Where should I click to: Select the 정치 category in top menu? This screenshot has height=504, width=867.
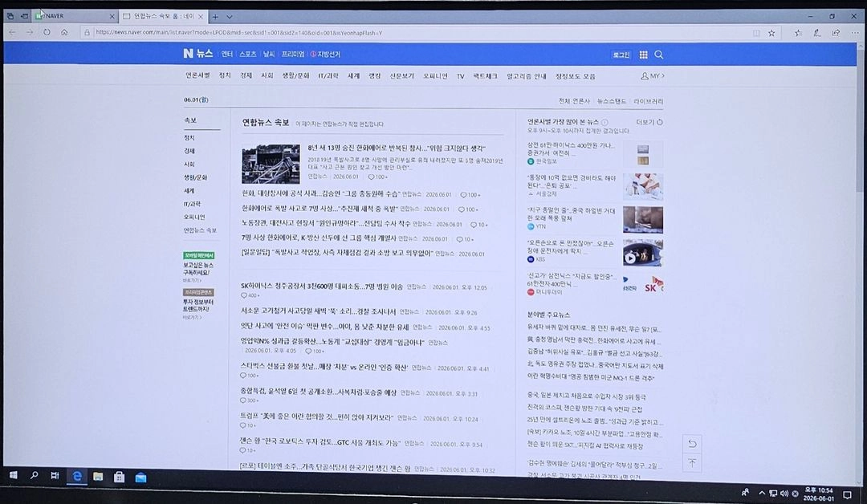tap(225, 75)
